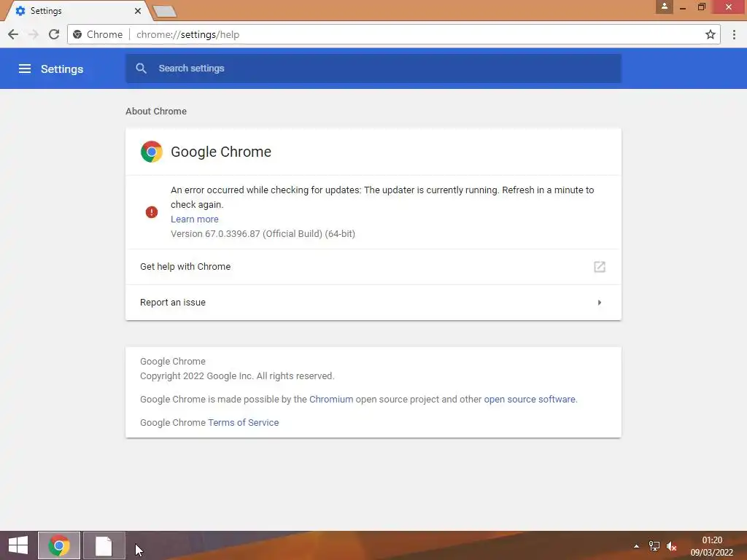Open a new tab

165,12
